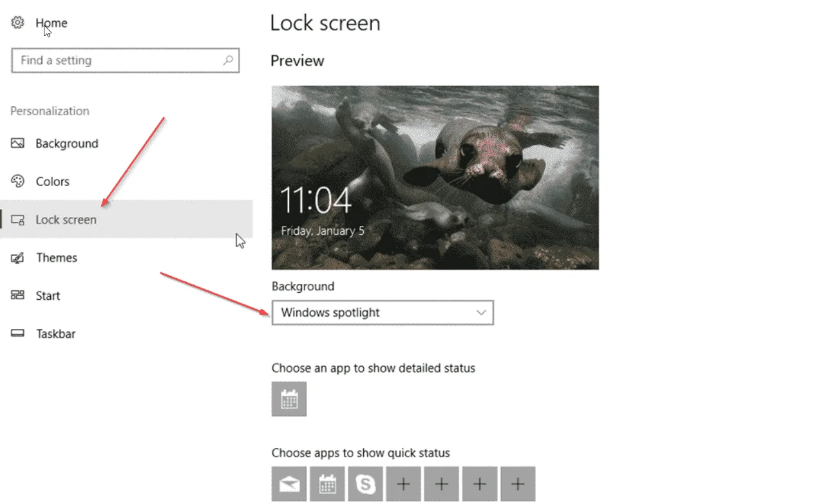The width and height of the screenshot is (823, 504).
Task: Add an app with the second plus tile
Action: (441, 484)
